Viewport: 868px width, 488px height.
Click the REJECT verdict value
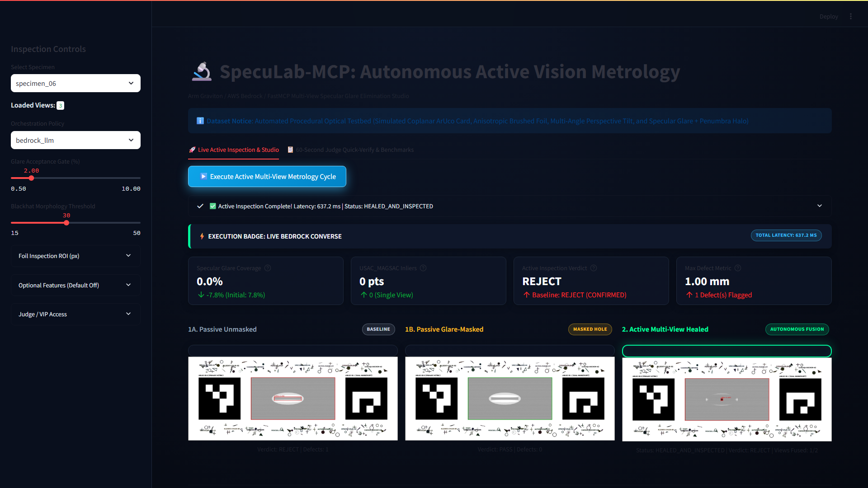point(542,282)
